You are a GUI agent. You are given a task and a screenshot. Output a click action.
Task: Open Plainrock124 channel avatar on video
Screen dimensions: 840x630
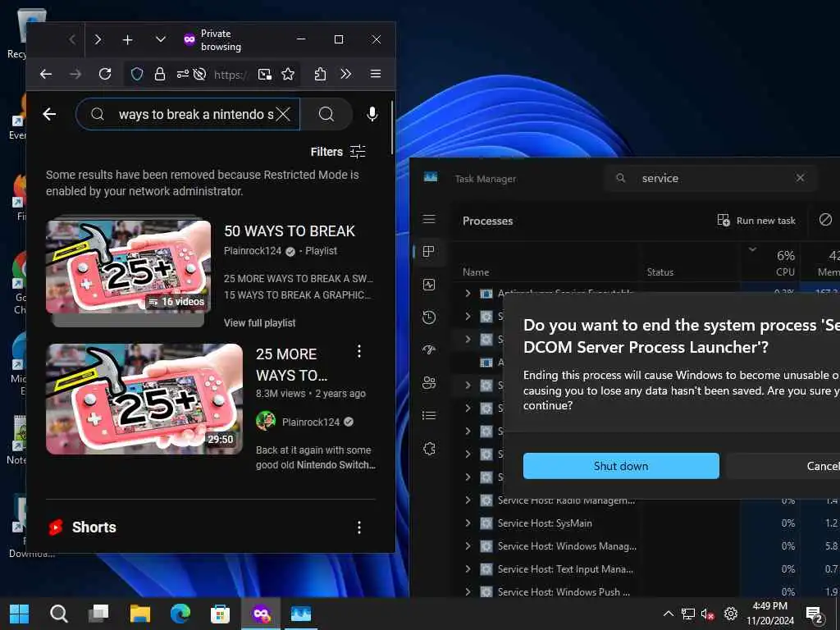[x=266, y=422]
